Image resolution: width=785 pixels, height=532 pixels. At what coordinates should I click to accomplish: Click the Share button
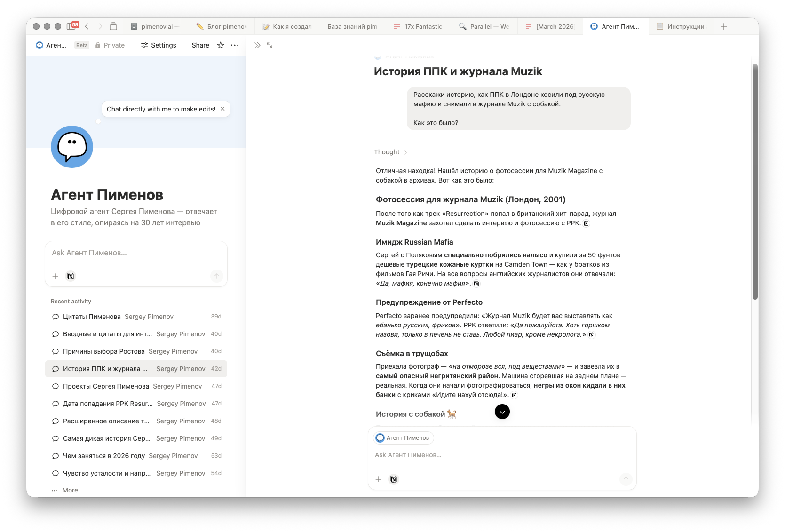point(200,45)
